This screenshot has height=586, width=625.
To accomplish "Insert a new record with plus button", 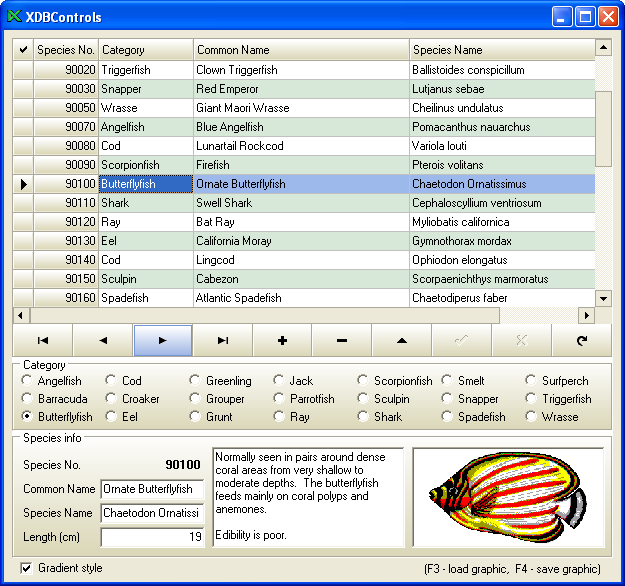I will [x=282, y=341].
